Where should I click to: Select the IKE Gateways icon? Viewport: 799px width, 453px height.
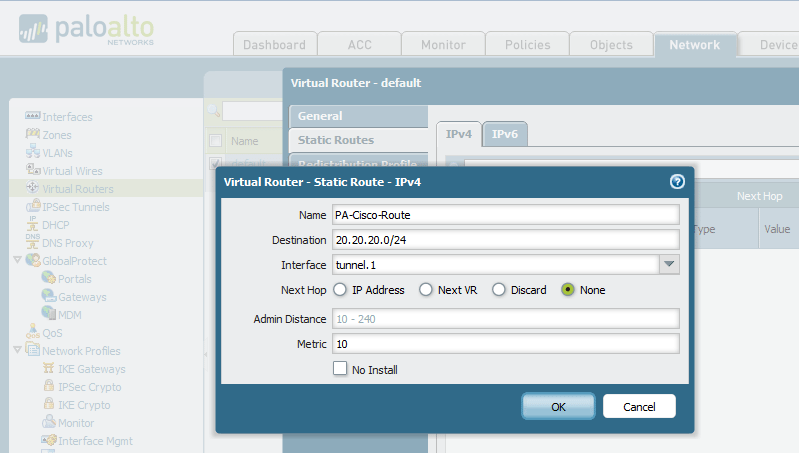click(x=48, y=369)
